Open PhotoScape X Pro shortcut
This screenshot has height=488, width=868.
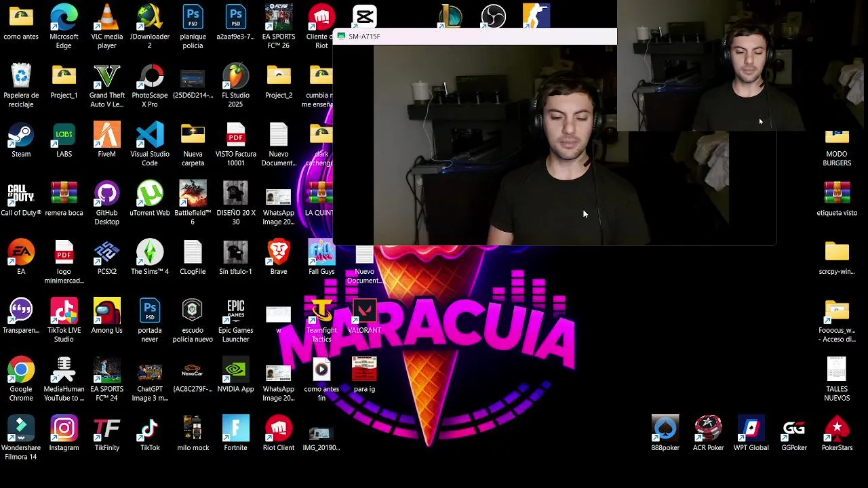pyautogui.click(x=150, y=85)
